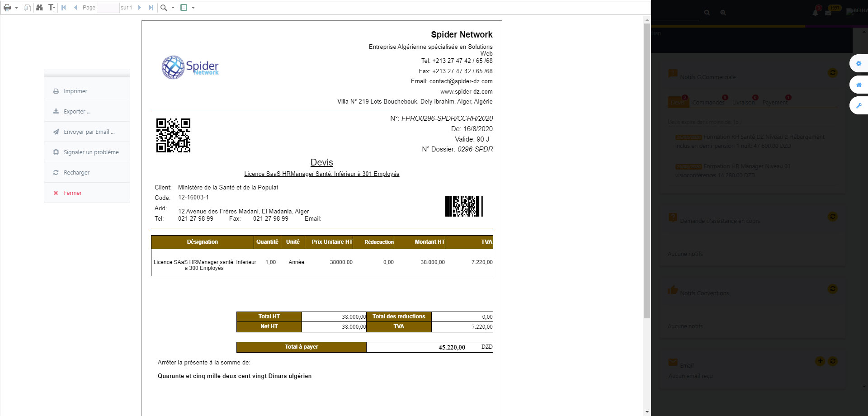868x416 pixels.
Task: Click the contact@spider-dz.com email text
Action: [x=461, y=81]
